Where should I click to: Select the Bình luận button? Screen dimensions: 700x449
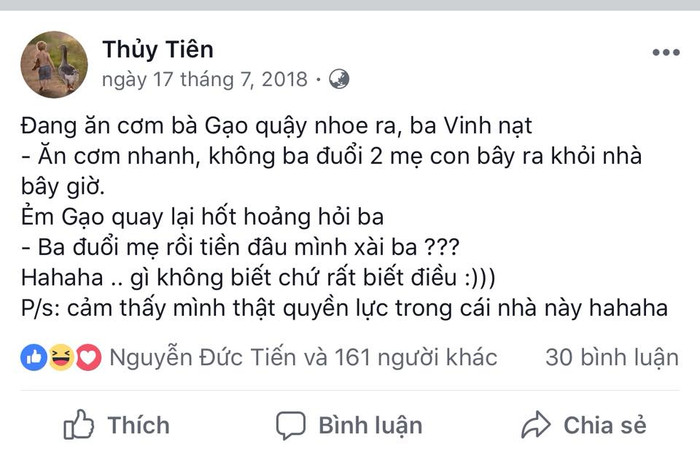(x=349, y=425)
